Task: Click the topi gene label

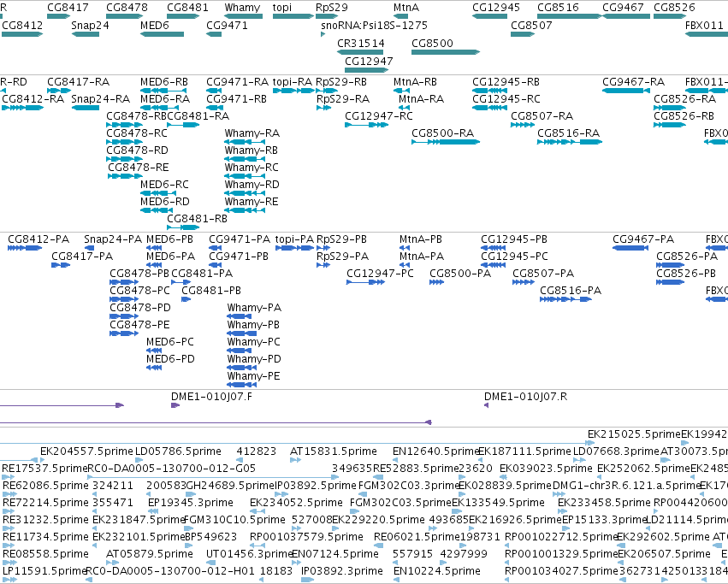Action: pos(282,8)
